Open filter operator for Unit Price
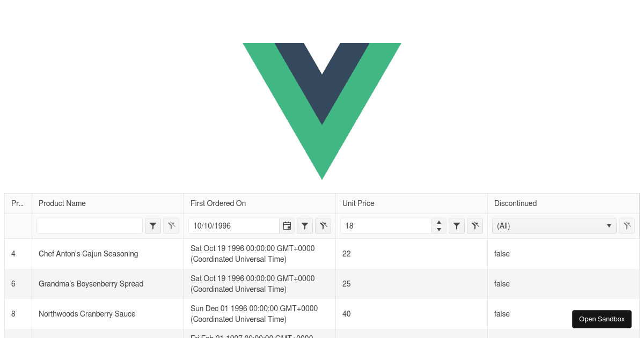Image resolution: width=644 pixels, height=338 pixels. (x=457, y=226)
